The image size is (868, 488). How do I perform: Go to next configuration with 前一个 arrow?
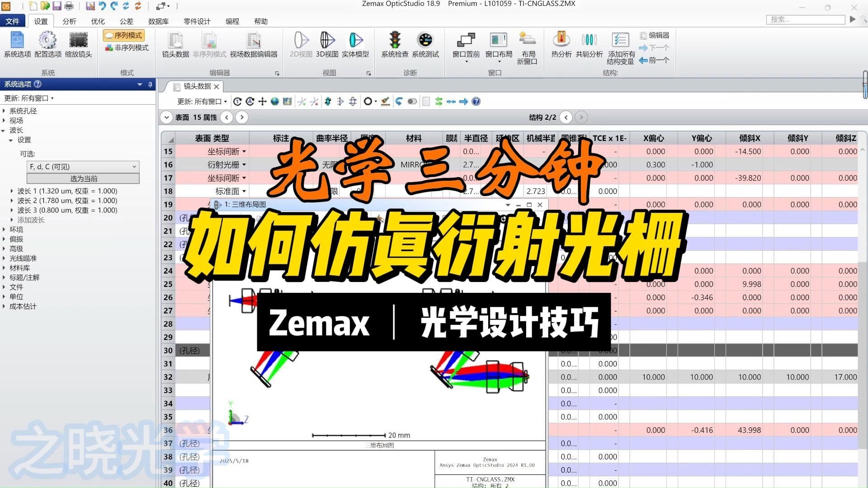point(655,61)
